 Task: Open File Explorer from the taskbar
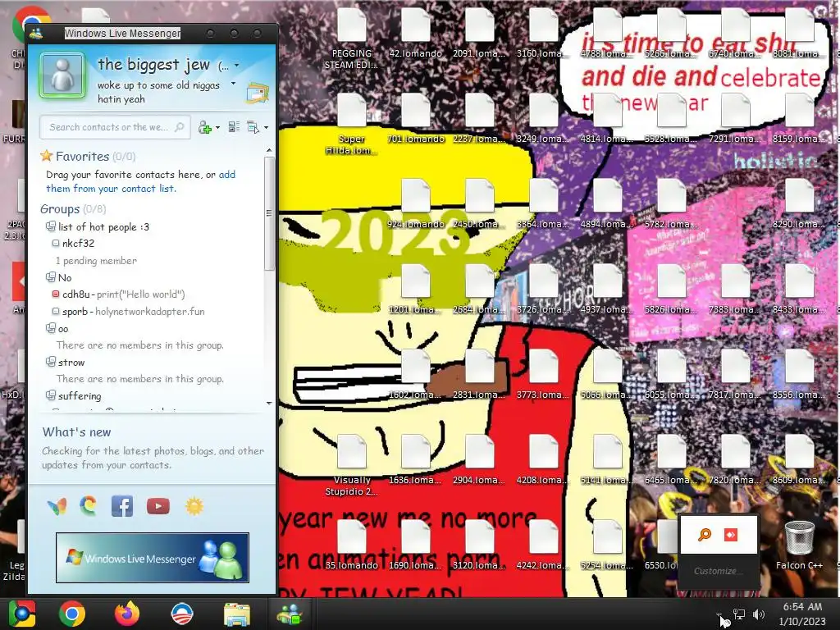(236, 614)
